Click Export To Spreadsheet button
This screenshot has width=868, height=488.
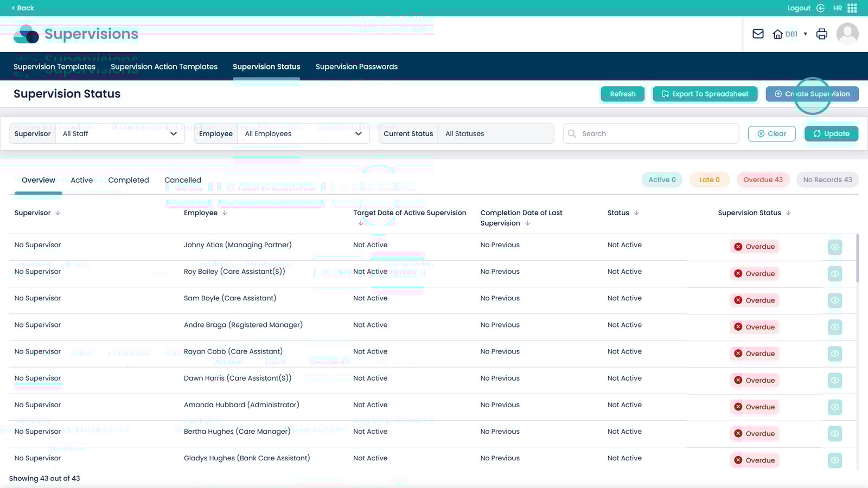[x=704, y=94]
